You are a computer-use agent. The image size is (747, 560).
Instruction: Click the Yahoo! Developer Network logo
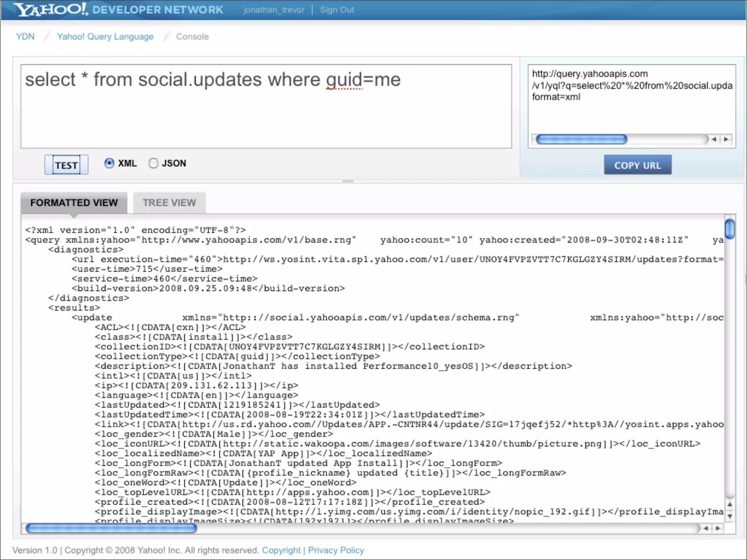(119, 9)
